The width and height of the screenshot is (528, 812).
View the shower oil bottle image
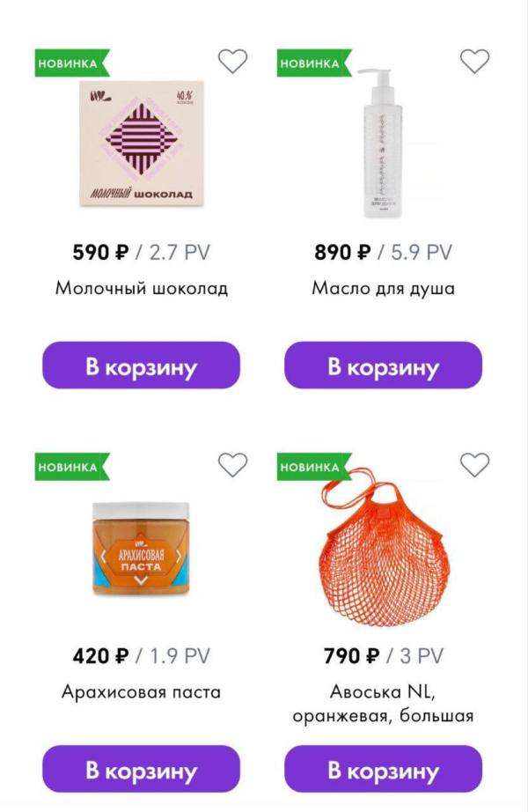(383, 144)
